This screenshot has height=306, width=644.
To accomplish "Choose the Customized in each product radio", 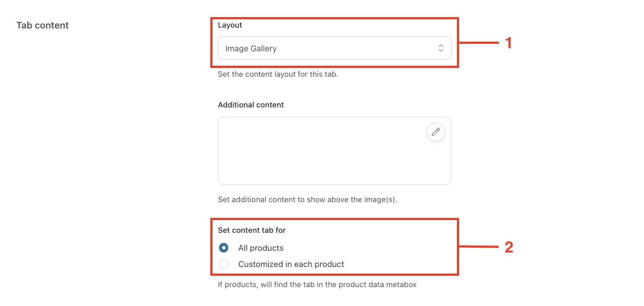I will [223, 264].
